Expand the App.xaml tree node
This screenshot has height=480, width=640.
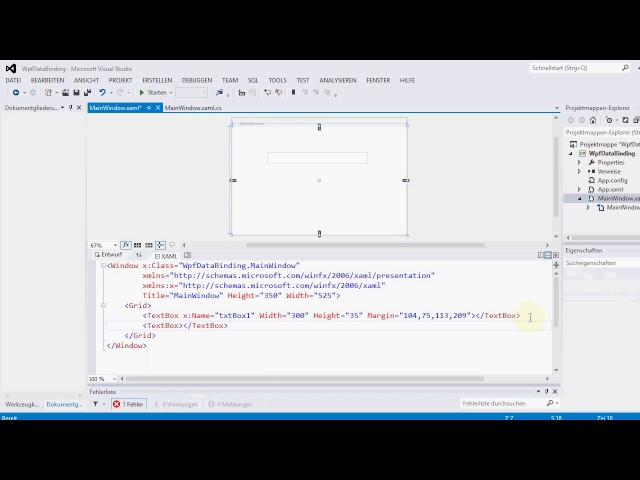[x=579, y=190]
